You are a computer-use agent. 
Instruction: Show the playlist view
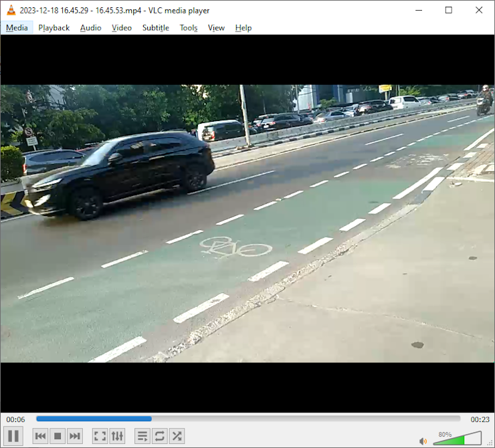(x=142, y=436)
